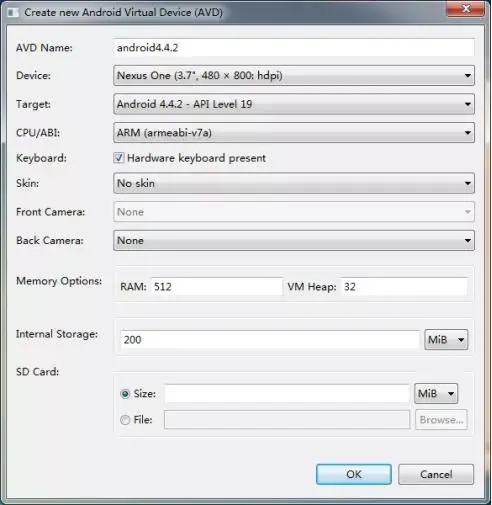The width and height of the screenshot is (492, 505).
Task: Click the SD Card Size input field
Action: pyautogui.click(x=287, y=394)
